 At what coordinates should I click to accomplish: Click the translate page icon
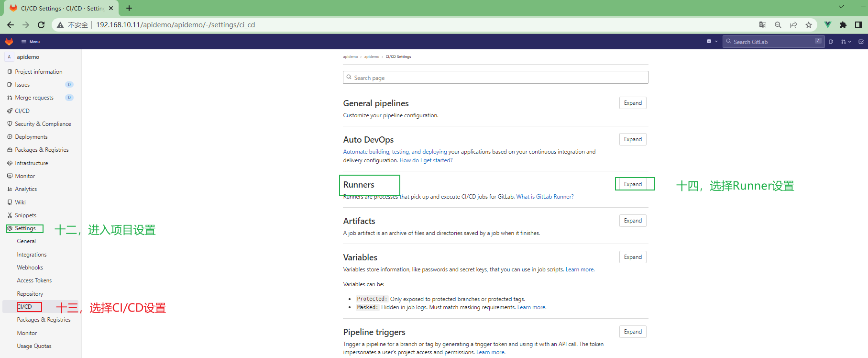(763, 25)
